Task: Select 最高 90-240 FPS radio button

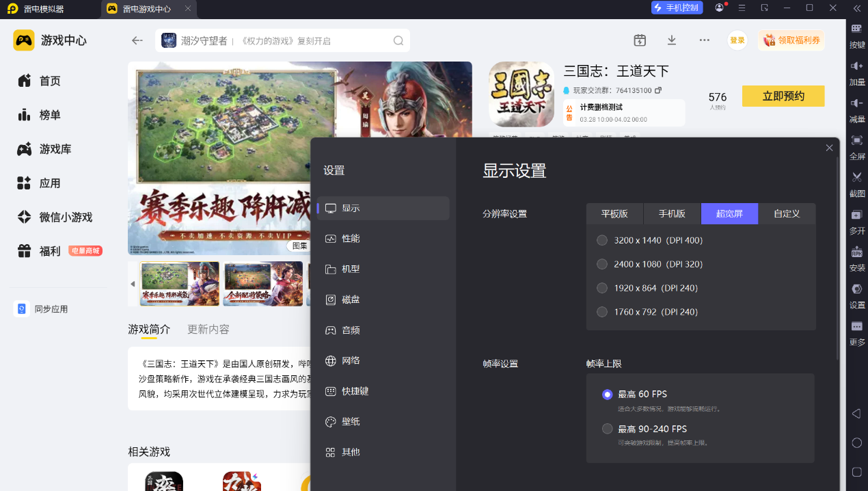Action: tap(607, 429)
